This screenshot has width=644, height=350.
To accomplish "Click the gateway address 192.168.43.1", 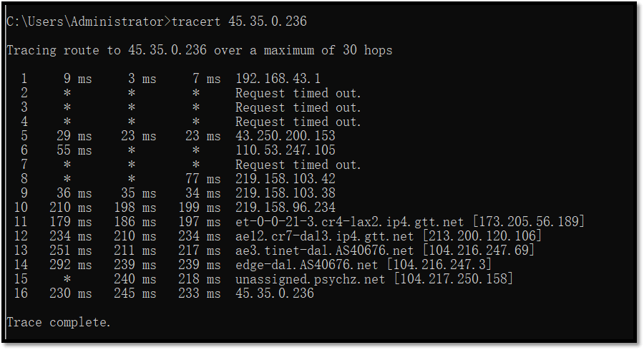I will coord(278,79).
